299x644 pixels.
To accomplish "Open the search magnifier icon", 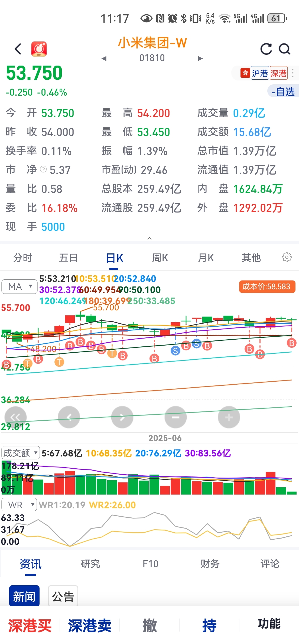I will 285,49.
